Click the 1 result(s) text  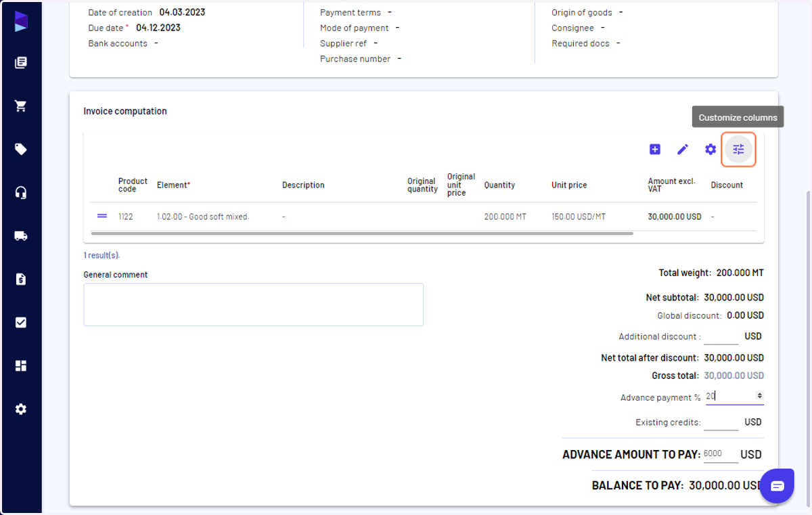click(x=101, y=255)
